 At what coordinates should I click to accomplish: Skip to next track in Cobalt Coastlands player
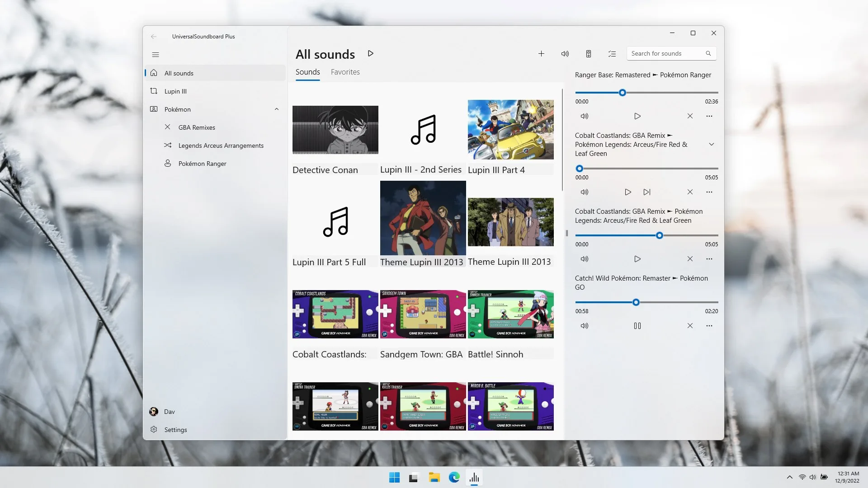click(647, 192)
